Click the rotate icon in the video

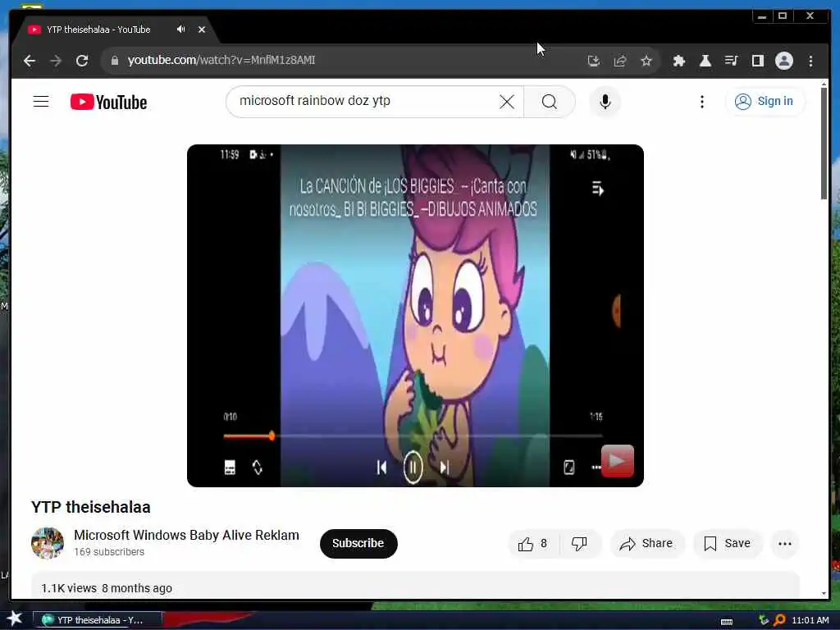[258, 467]
